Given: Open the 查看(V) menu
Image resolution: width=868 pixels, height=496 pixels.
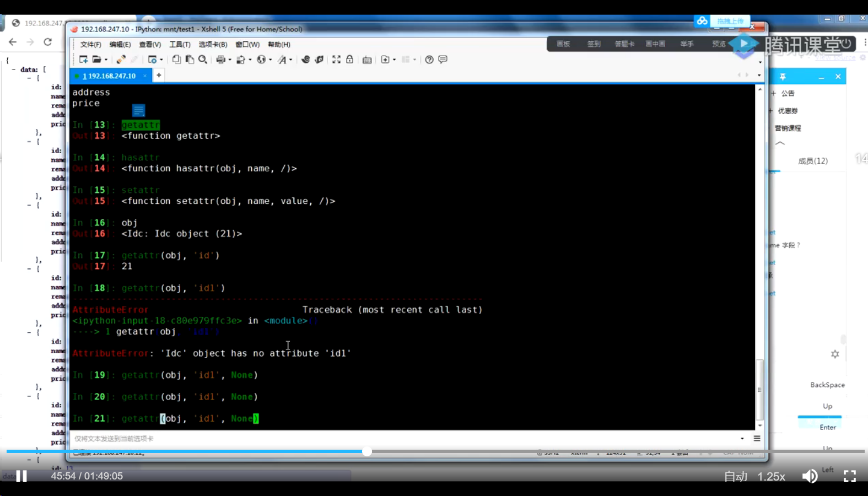Looking at the screenshot, I should click(x=150, y=45).
